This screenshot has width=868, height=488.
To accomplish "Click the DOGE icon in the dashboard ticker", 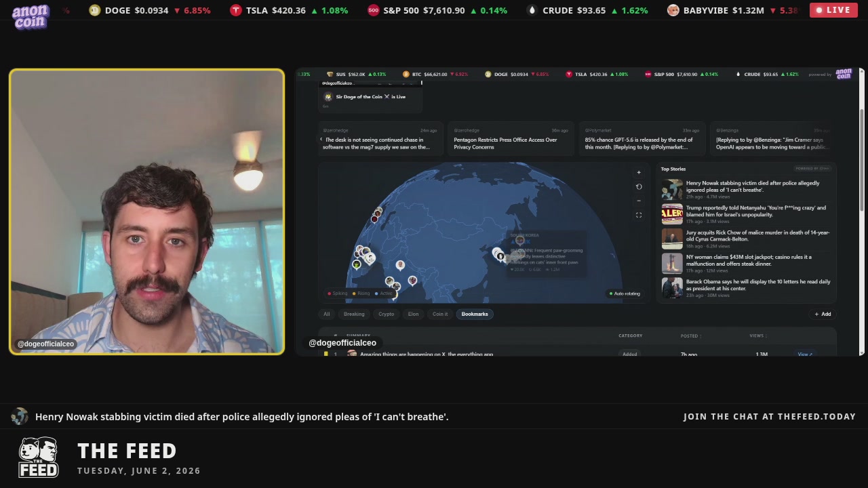I will (488, 75).
